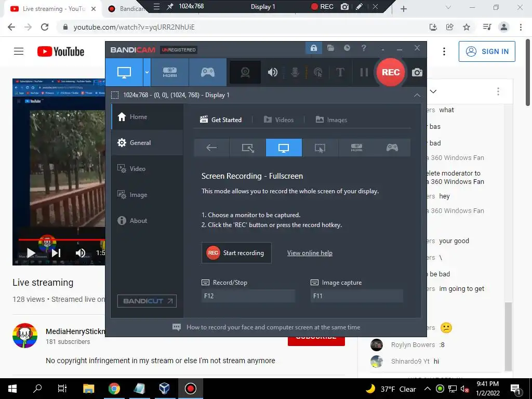The width and height of the screenshot is (532, 399).
Task: Skip to next video in YouTube player
Action: [56, 253]
